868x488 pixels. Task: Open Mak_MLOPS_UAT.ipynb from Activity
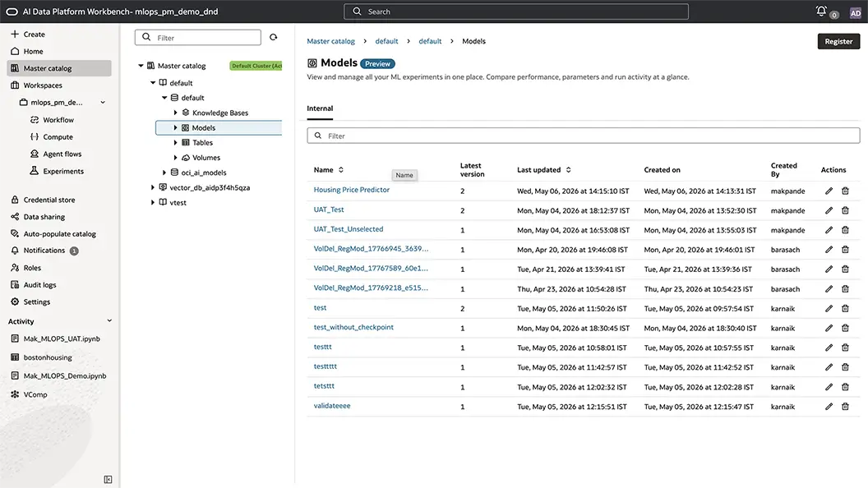pyautogui.click(x=62, y=338)
